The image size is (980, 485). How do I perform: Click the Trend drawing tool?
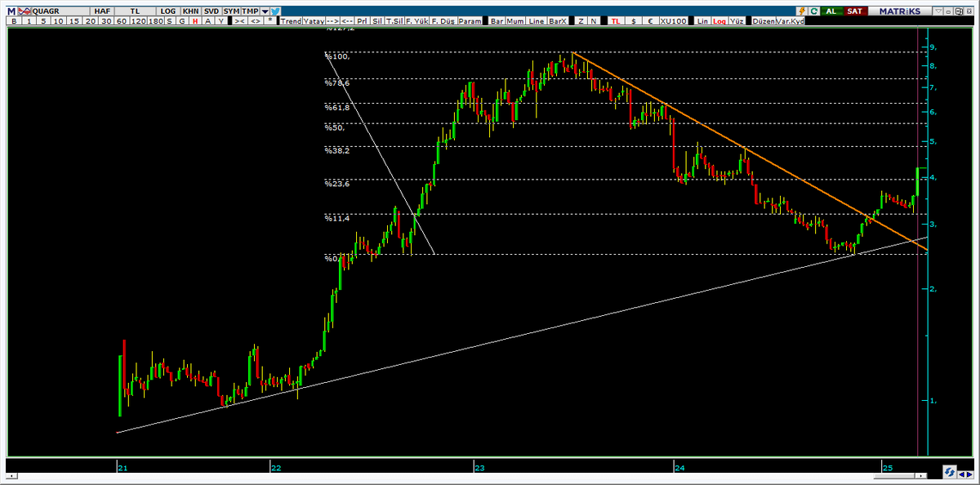click(291, 21)
